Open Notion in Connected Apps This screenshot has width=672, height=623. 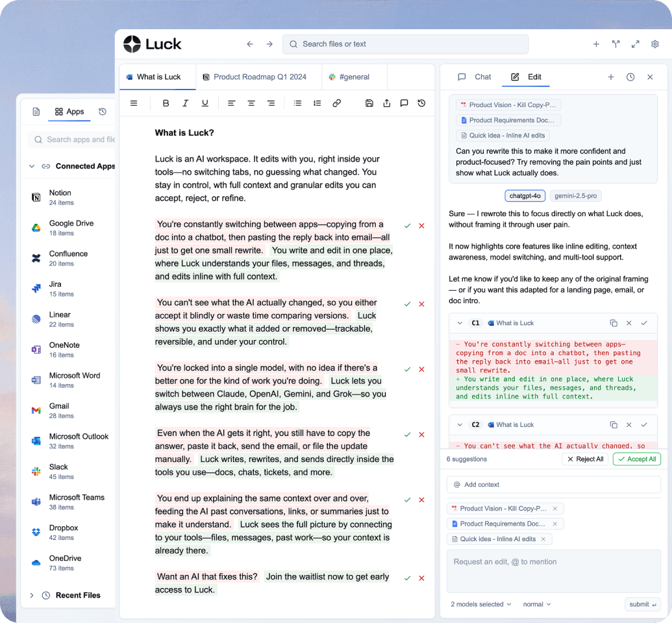coord(69,197)
